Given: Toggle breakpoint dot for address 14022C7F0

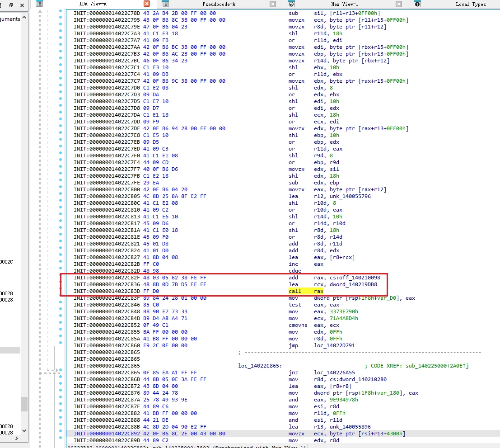Looking at the screenshot, I should coord(61,153).
